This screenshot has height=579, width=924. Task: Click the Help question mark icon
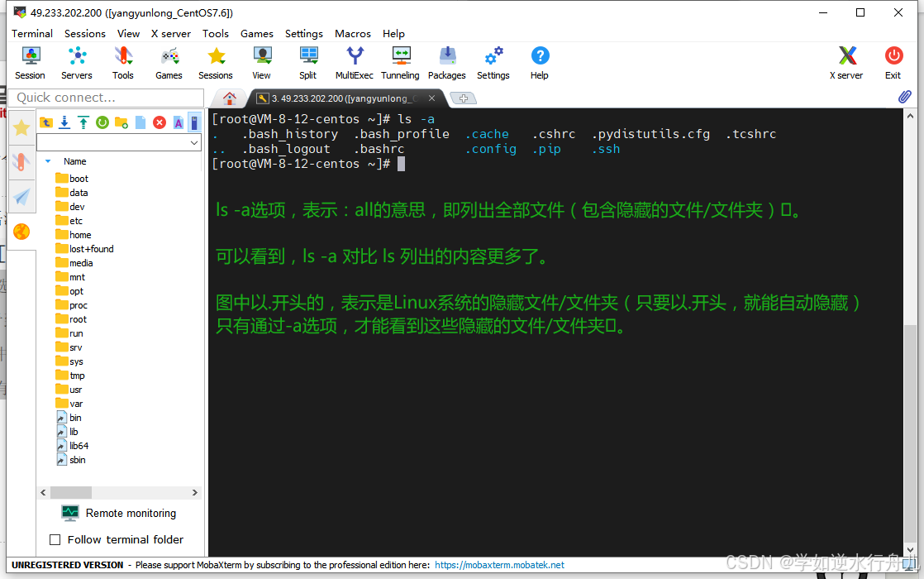coord(539,63)
